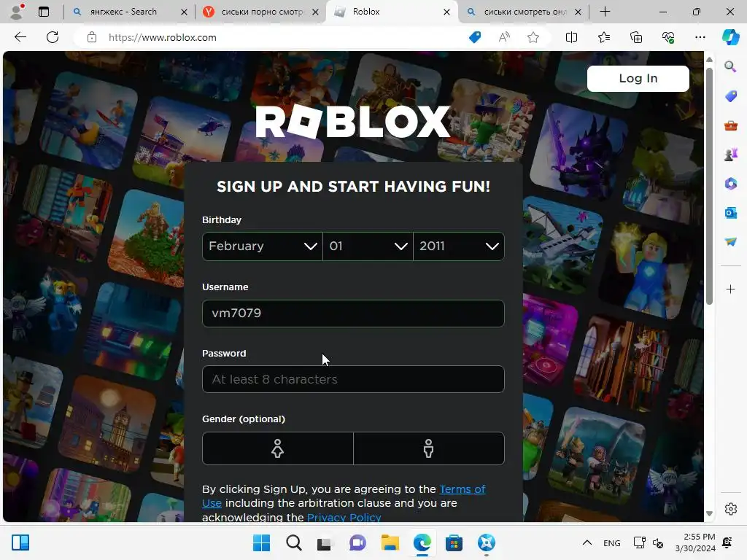Image resolution: width=747 pixels, height=560 pixels.
Task: Open the network display tray icon
Action: pos(639,542)
